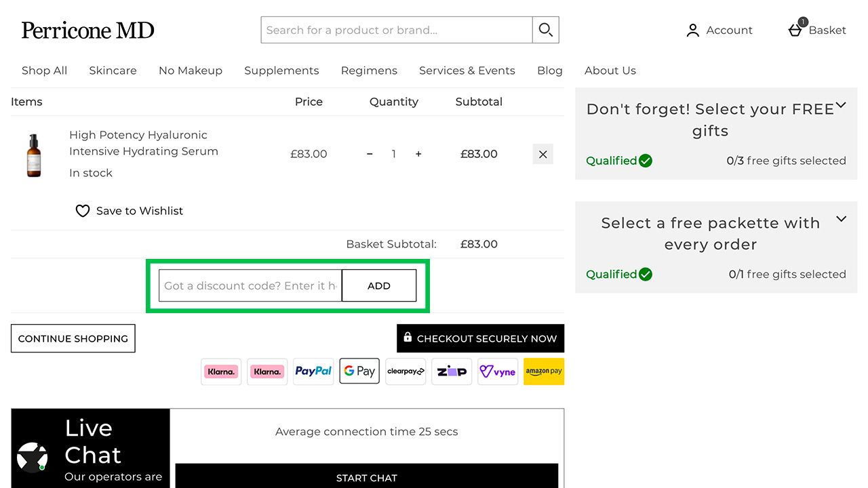The image size is (868, 488).
Task: Click the quantity value 1
Action: 393,154
